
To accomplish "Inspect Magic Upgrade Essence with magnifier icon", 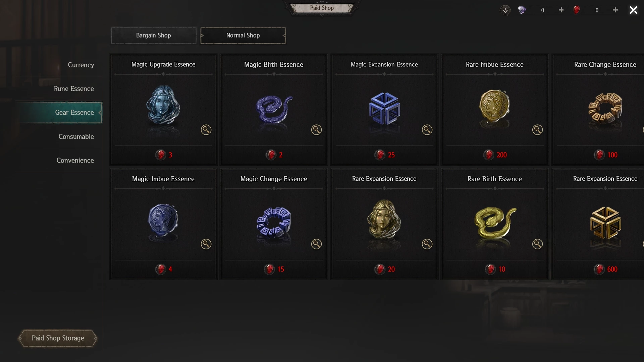I will coord(206,130).
